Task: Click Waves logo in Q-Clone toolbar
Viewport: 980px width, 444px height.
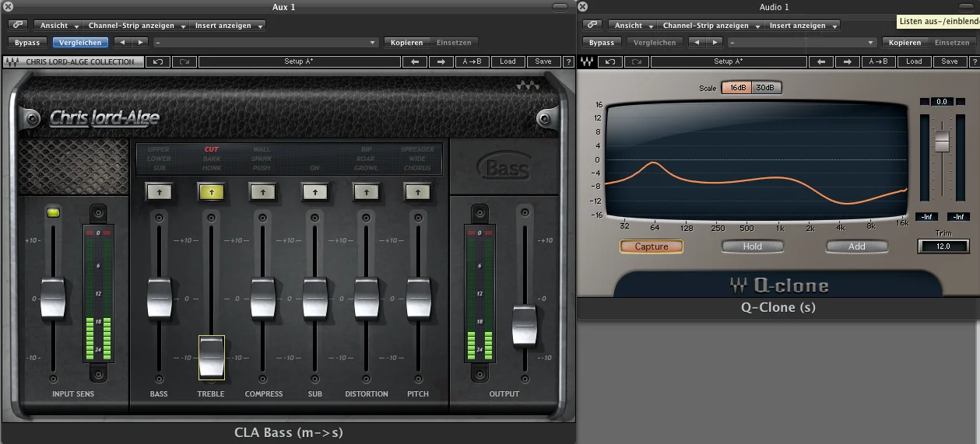Action: point(588,61)
